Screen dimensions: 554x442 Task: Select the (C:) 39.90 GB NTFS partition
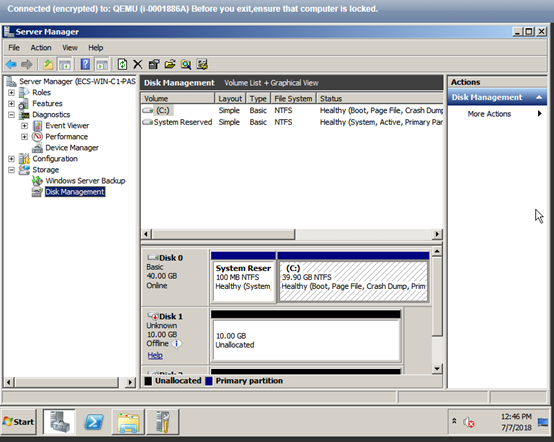(354, 281)
